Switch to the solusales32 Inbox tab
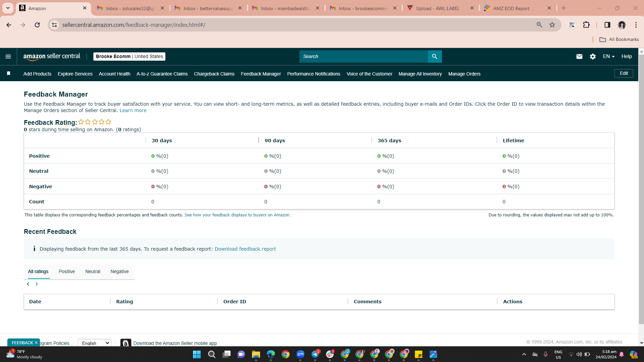The image size is (644, 362). coord(131,8)
